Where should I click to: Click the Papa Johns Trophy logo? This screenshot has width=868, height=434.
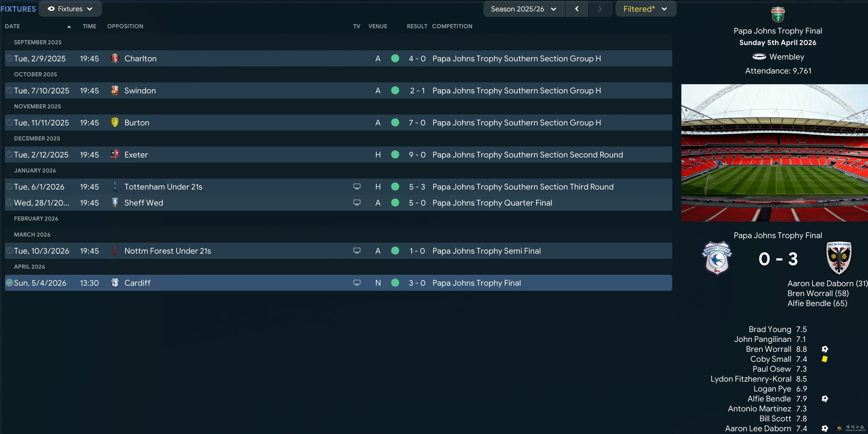pyautogui.click(x=778, y=15)
